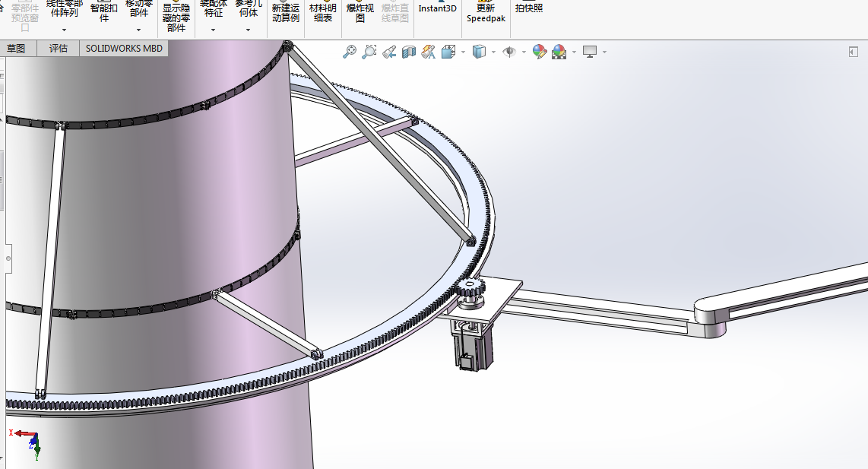Toggle the Hide/Show Items eye icon
Screen dimensions: 868x469
click(509, 52)
